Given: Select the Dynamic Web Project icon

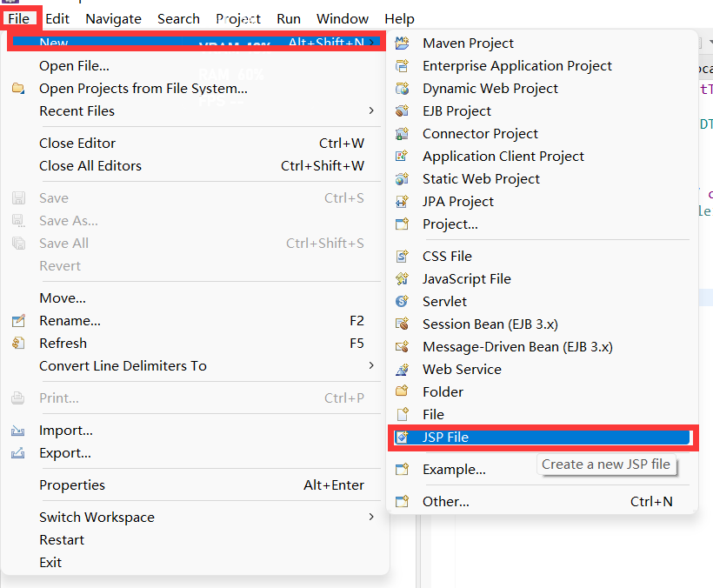Looking at the screenshot, I should pos(402,88).
